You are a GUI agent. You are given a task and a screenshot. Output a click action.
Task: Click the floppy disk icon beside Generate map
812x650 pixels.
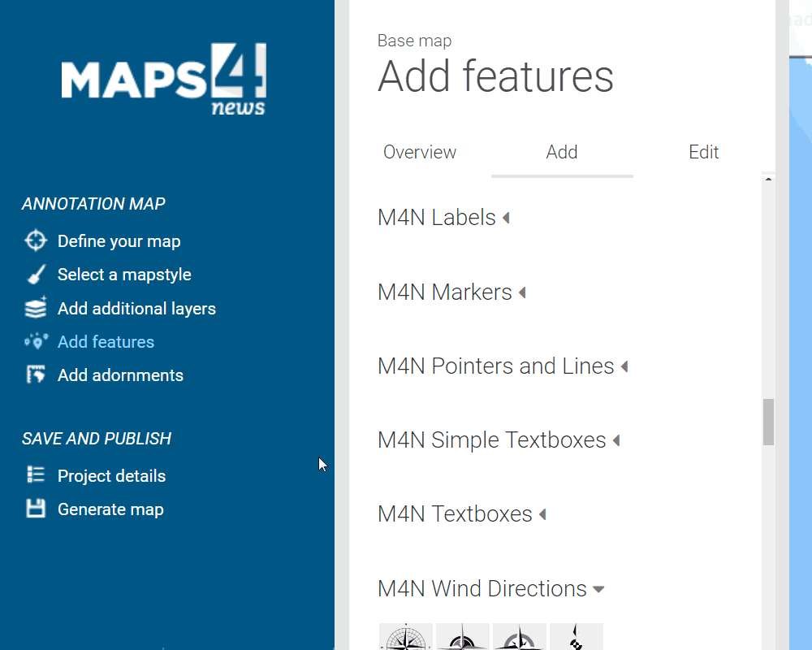coord(36,509)
